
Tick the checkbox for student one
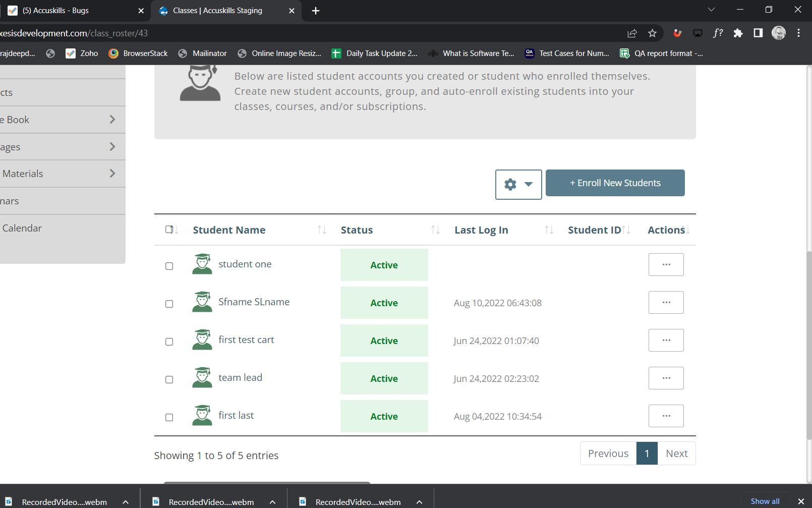169,266
